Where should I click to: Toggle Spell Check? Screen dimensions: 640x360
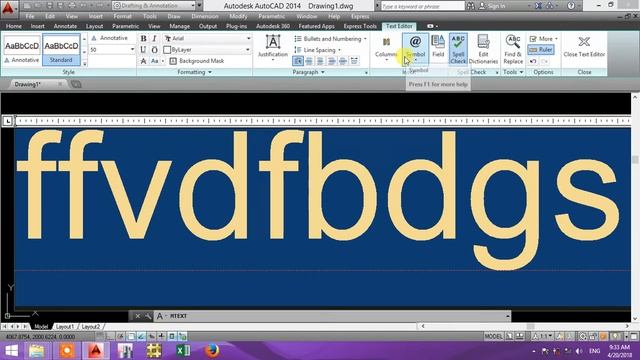pyautogui.click(x=458, y=49)
